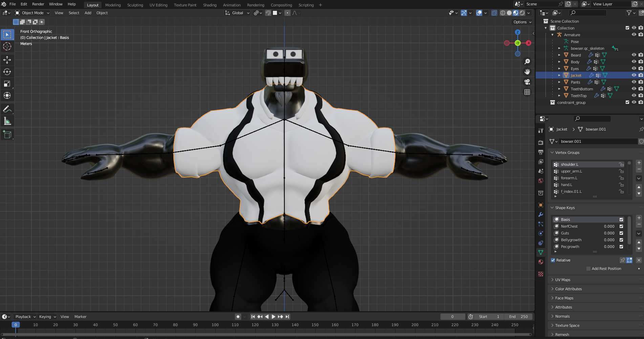This screenshot has width=644, height=339.
Task: Select the Measure tool
Action: click(x=7, y=121)
